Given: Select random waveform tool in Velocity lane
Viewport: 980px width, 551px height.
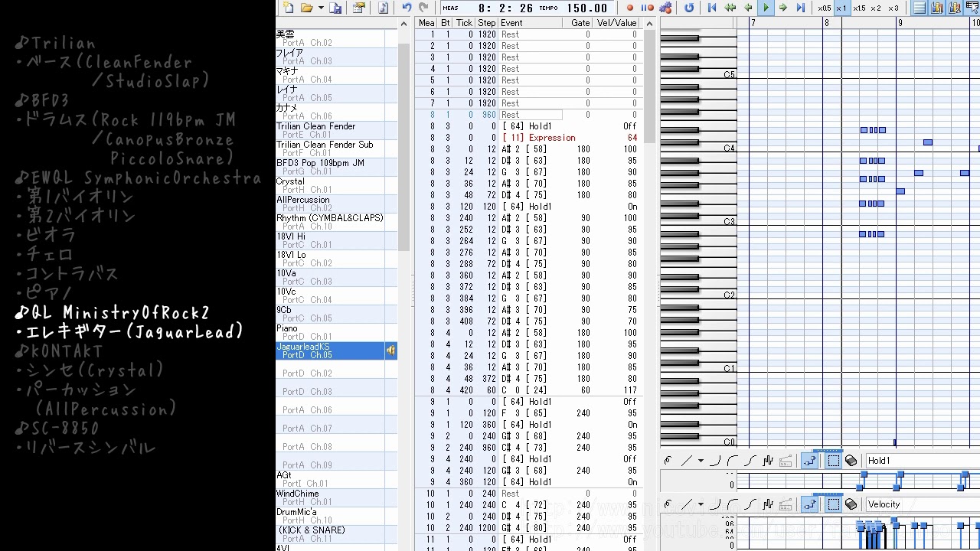Looking at the screenshot, I should click(768, 504).
